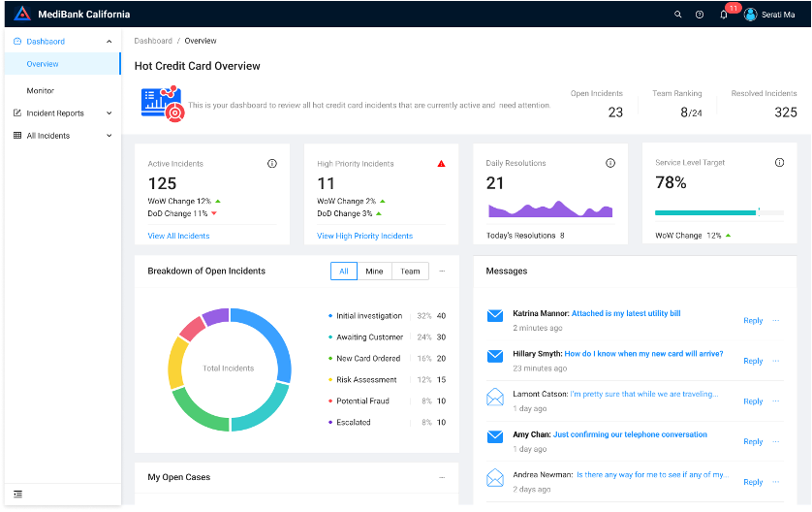Click the search icon in top bar
The height and width of the screenshot is (512, 812).
click(678, 15)
